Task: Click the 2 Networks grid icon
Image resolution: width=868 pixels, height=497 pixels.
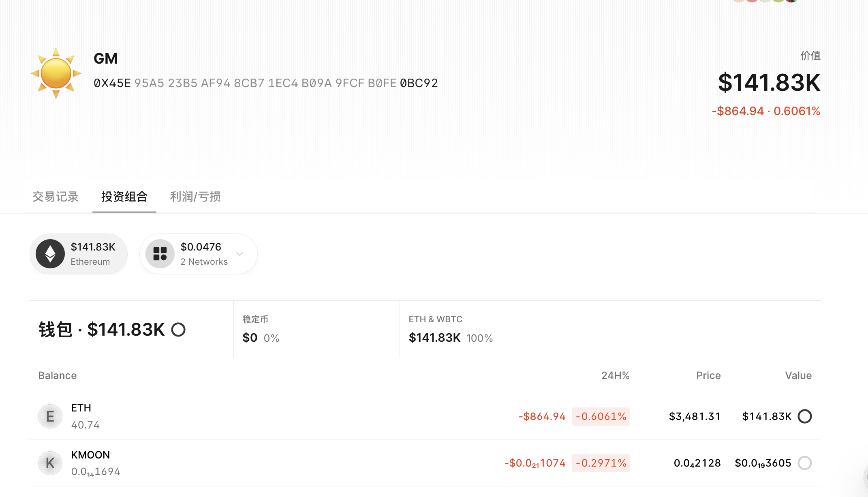Action: click(160, 254)
